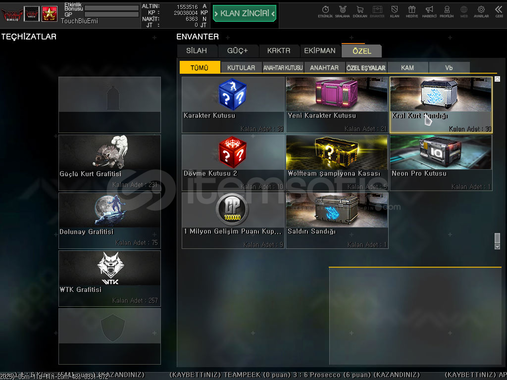Open the Dükkan shopping cart icon
Image resolution: width=507 pixels, height=380 pixels.
point(360,11)
